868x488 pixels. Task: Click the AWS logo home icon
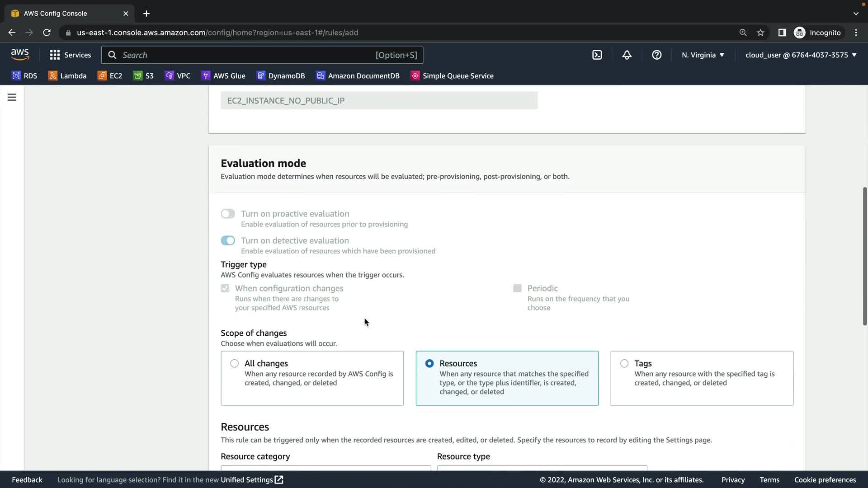[x=20, y=55]
